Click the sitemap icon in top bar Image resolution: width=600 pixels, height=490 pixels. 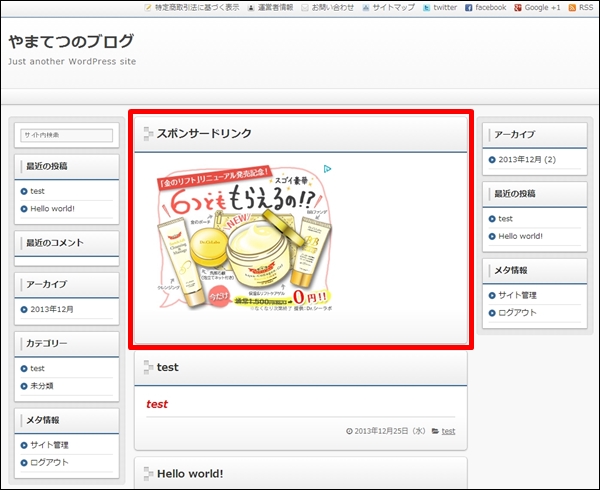click(x=366, y=8)
